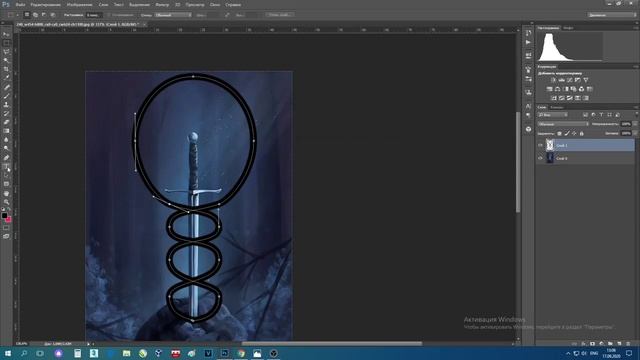Viewport: 640px width, 360px height.
Task: Select the Zoom tool
Action: (x=6, y=202)
